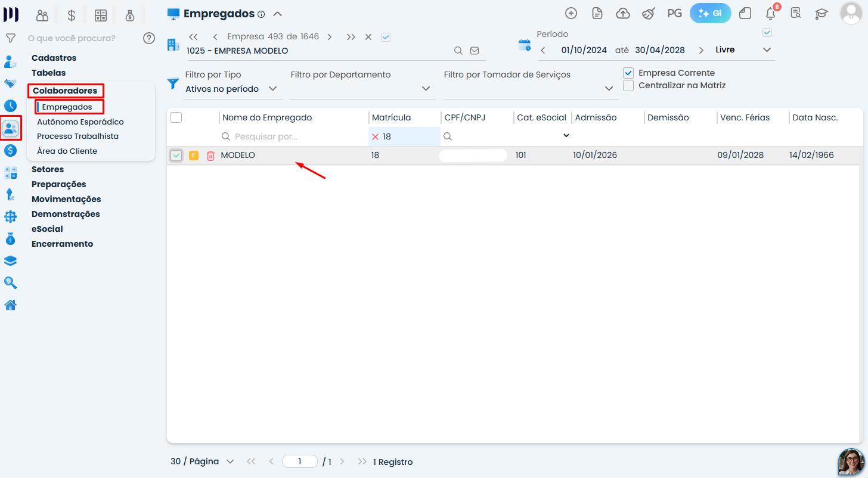Open the Livre period type dropdown

pos(743,50)
